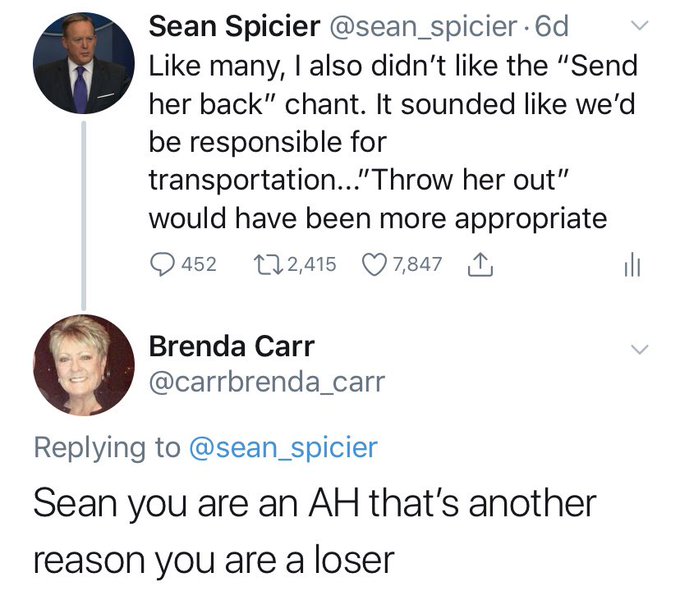Image resolution: width=680 pixels, height=591 pixels.
Task: Click the reply speech bubble icon
Action: point(162,264)
